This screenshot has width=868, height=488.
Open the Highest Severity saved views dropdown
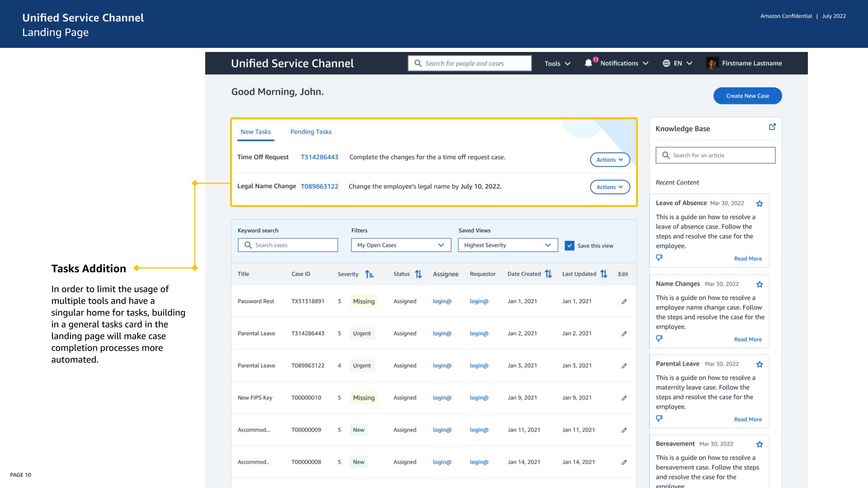point(508,245)
